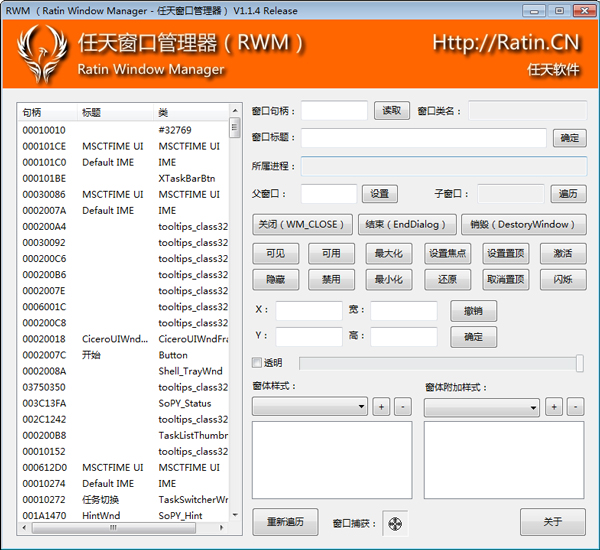The height and width of the screenshot is (550, 600).
Task: Click the window capture crosshair icon
Action: (x=395, y=523)
